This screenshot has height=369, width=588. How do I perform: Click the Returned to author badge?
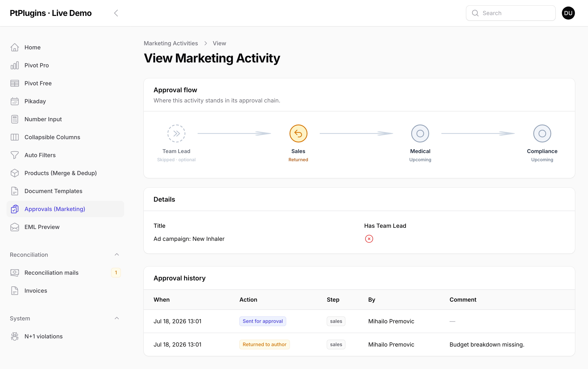click(264, 344)
